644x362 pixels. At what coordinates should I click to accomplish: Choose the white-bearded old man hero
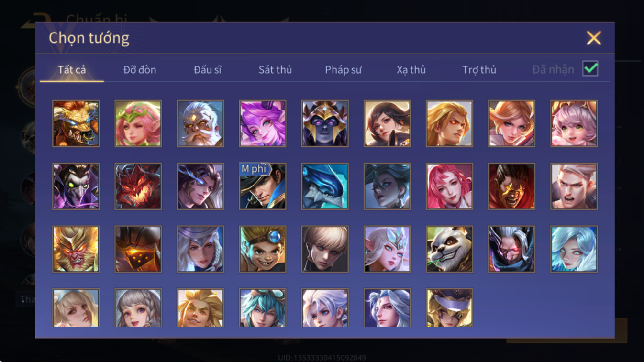200,123
